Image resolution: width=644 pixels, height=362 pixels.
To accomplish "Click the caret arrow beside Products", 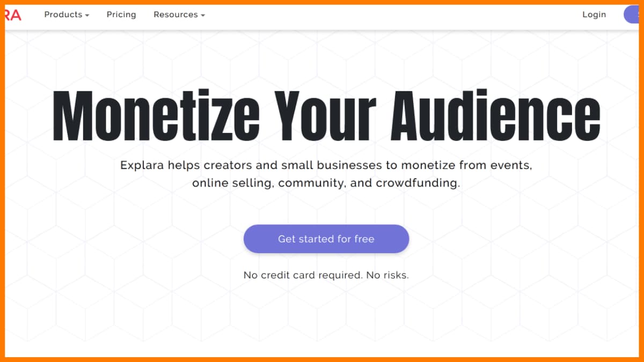I will coord(87,16).
